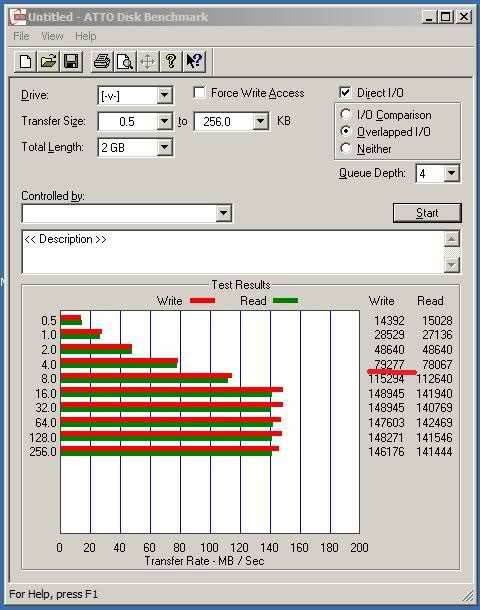Screen dimensions: 480x610
Task: Click the read value 141940
Action: (434, 394)
